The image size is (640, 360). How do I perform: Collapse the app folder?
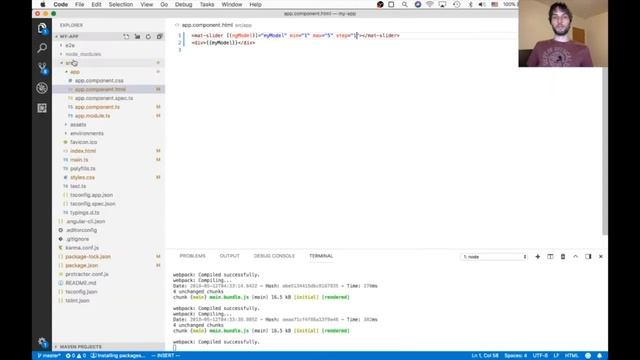(x=74, y=72)
